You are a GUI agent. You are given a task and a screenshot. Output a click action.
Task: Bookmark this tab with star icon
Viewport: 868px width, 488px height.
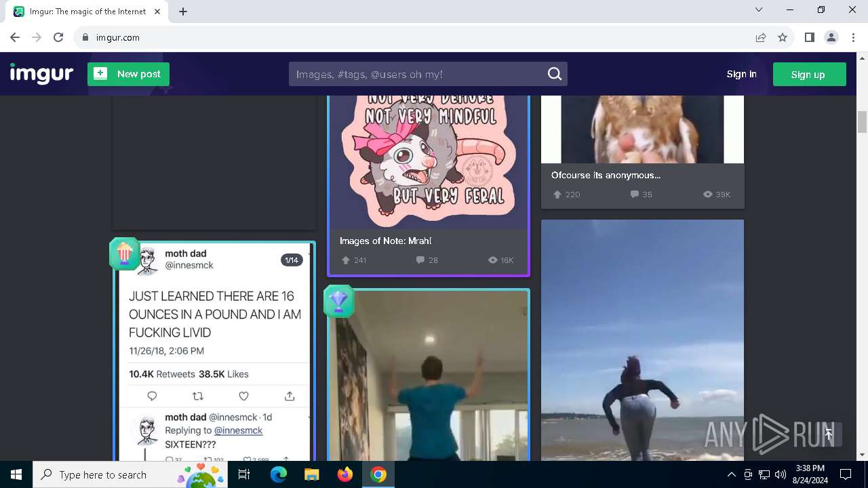click(783, 37)
